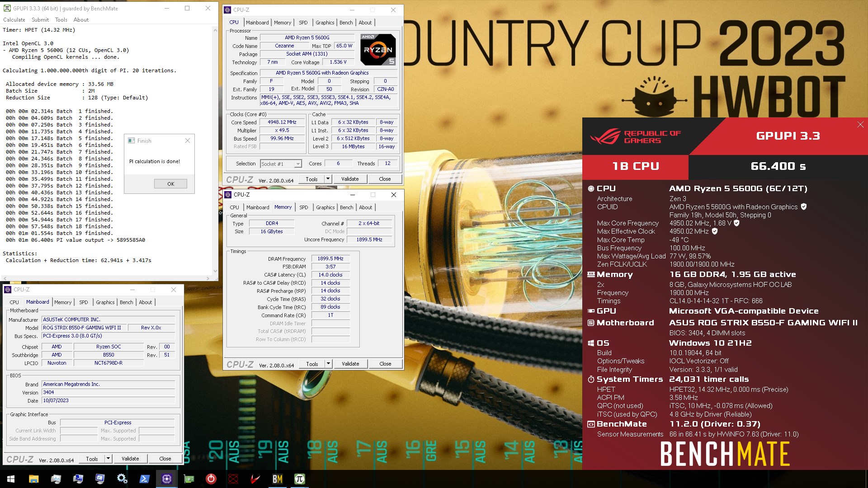Click the BenchMate section icon near 11.2.0
Image resolution: width=868 pixels, height=488 pixels.
591,424
